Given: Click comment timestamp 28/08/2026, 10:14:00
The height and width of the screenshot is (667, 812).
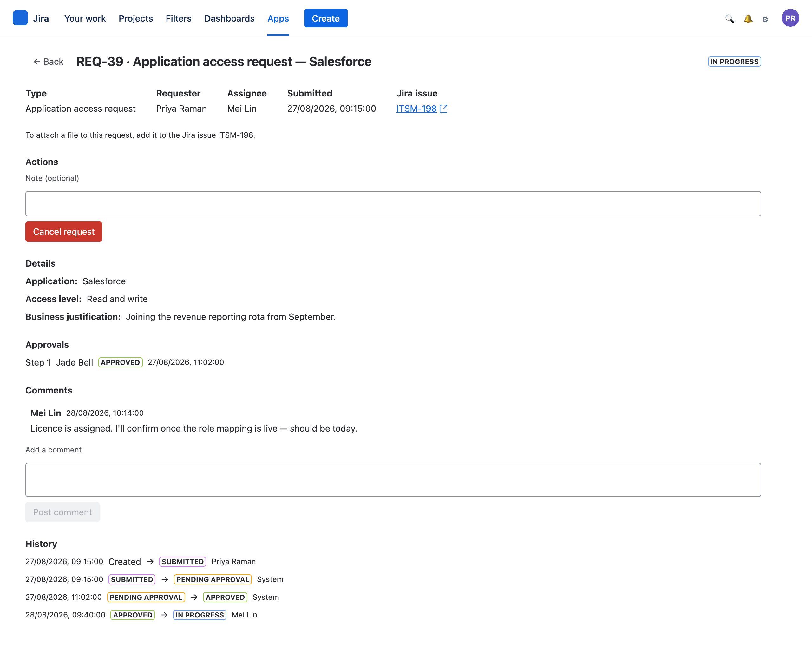Looking at the screenshot, I should pos(105,413).
